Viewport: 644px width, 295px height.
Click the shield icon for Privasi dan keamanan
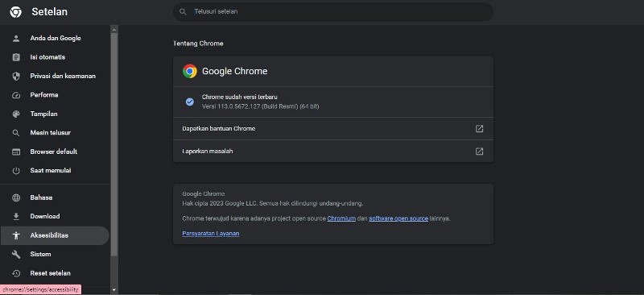(x=16, y=76)
